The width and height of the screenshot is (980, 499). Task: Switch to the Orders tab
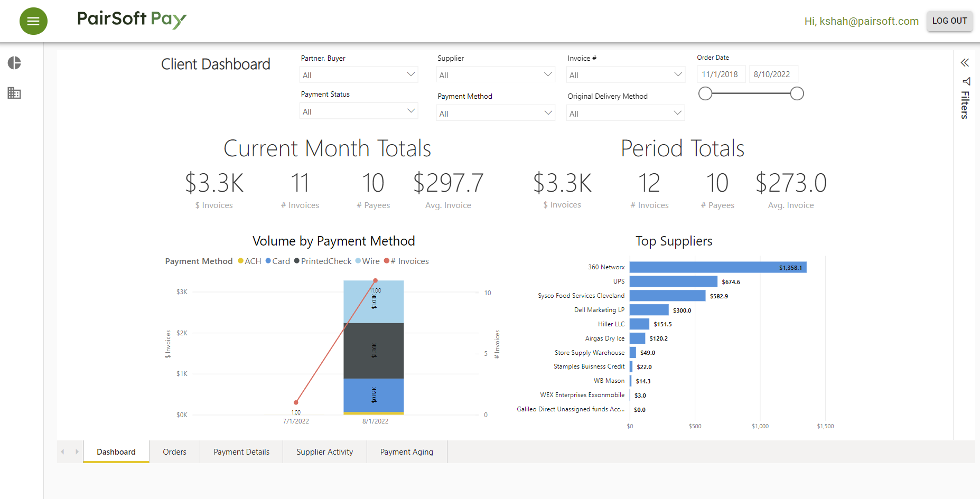click(x=174, y=451)
